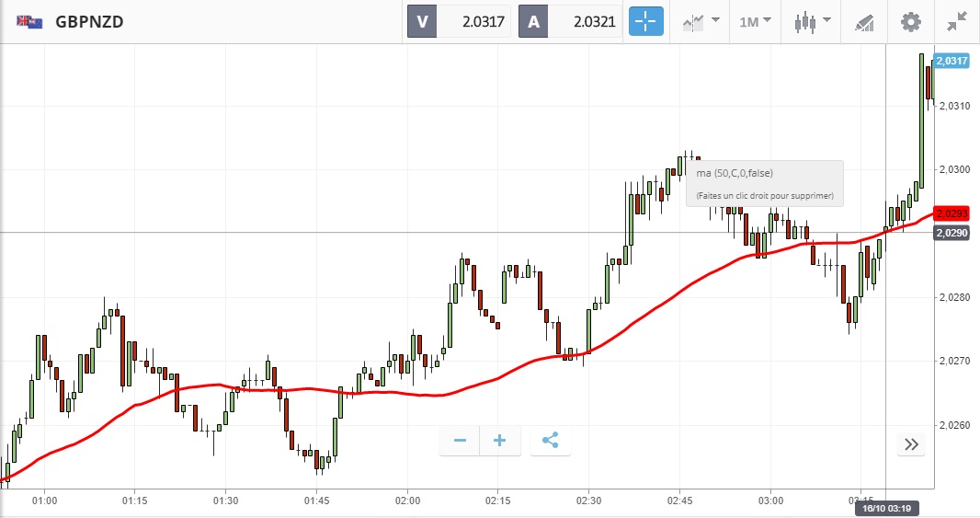Collapse the chart from fullscreen
The width and height of the screenshot is (980, 518).
pos(956,21)
